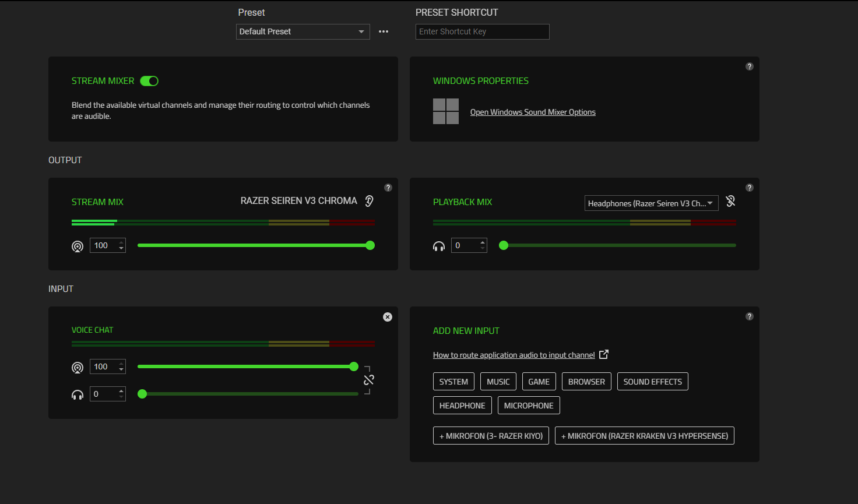Add the GAME input channel
Image resolution: width=858 pixels, height=504 pixels.
click(539, 382)
